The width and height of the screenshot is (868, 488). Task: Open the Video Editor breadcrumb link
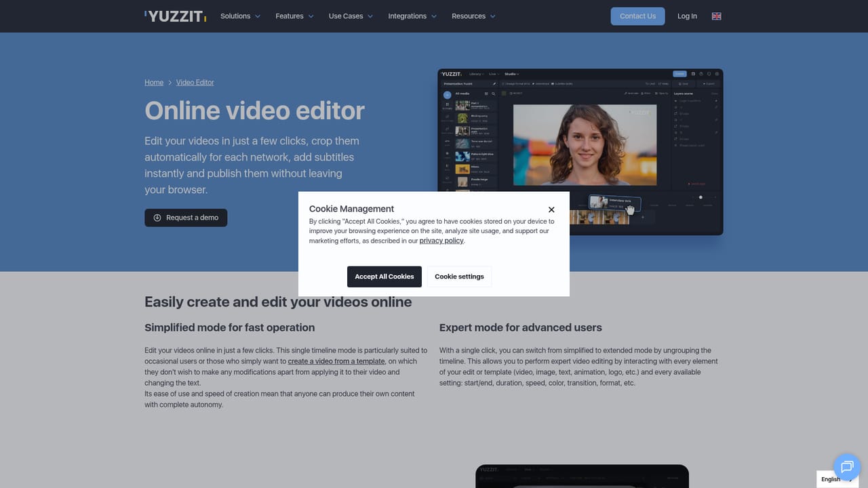pos(195,83)
